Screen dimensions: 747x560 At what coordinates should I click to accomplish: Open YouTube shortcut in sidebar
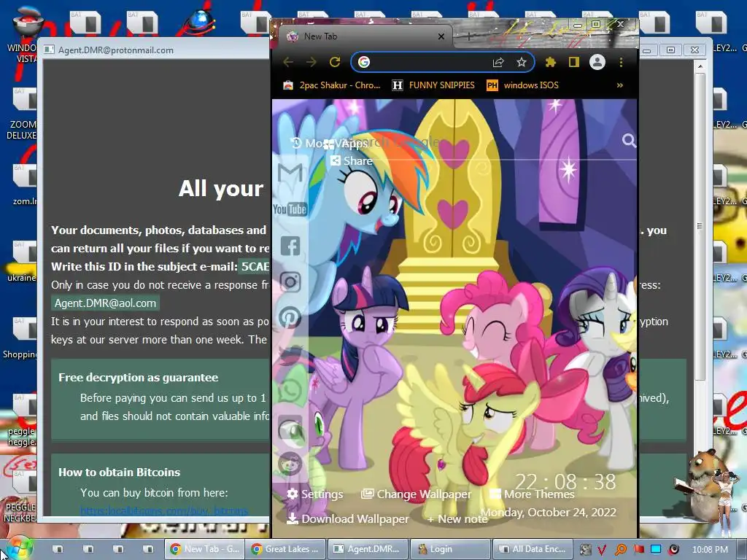coord(290,209)
